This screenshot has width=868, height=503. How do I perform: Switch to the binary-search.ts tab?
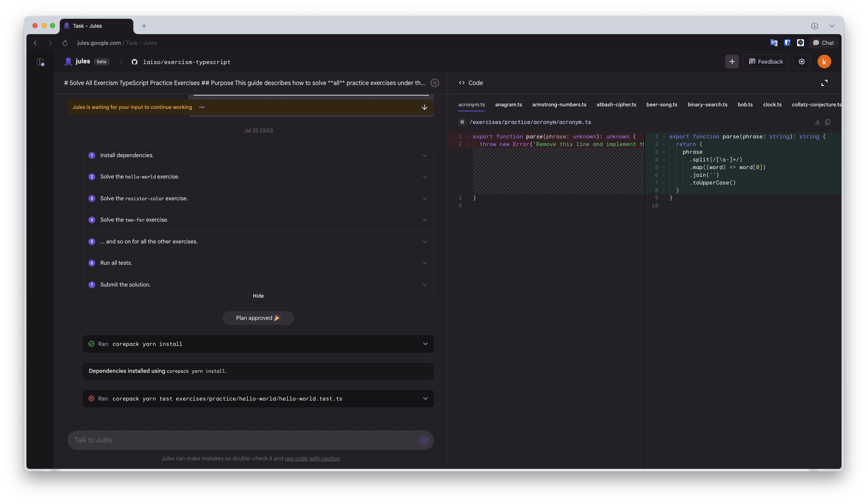tap(707, 105)
